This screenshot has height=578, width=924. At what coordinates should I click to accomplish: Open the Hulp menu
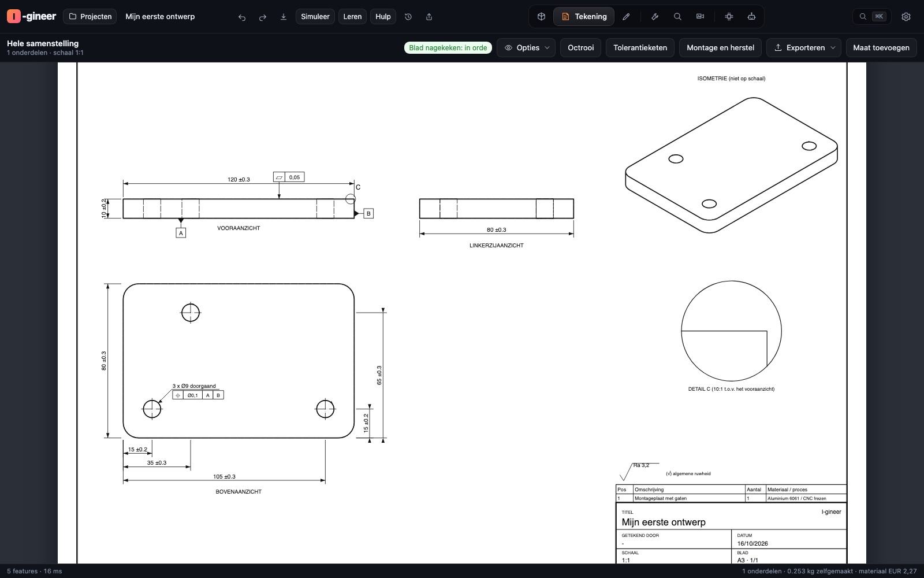[383, 17]
